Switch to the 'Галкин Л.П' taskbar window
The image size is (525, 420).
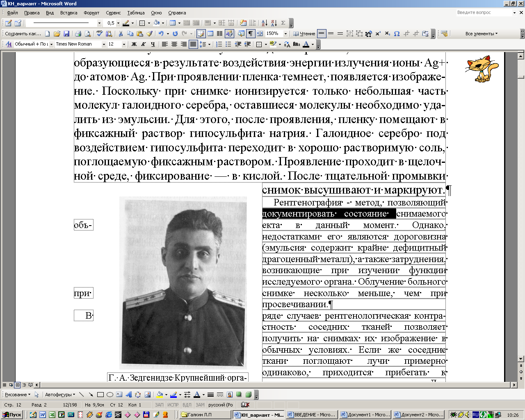pos(204,415)
